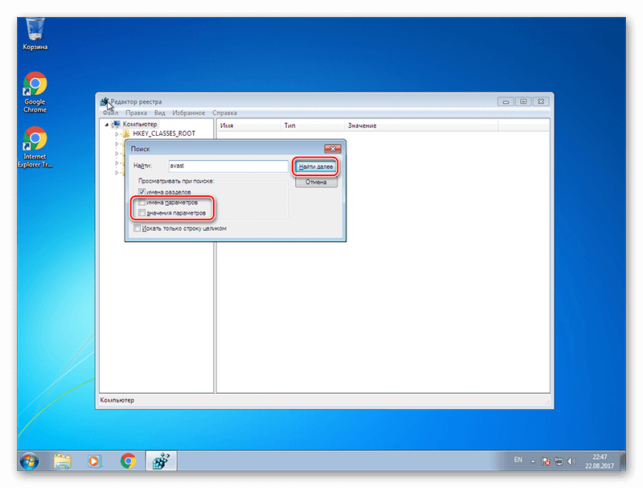
Task: Minimize the Registry Editor window
Action: point(506,101)
